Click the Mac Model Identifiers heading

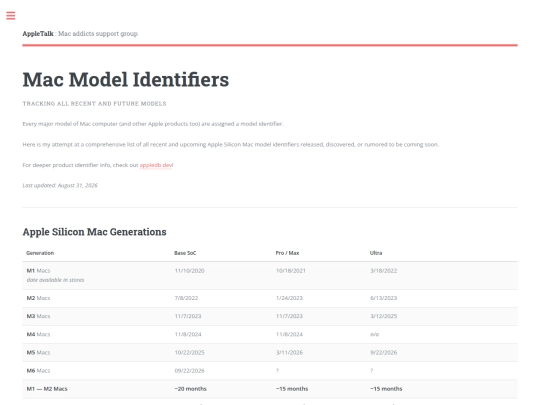pos(126,80)
